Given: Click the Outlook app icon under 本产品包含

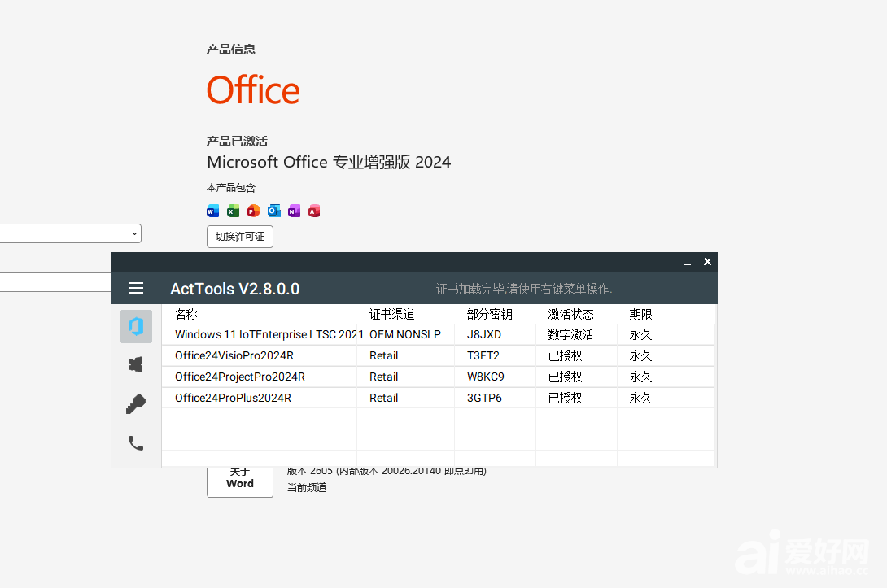Looking at the screenshot, I should pos(273,211).
